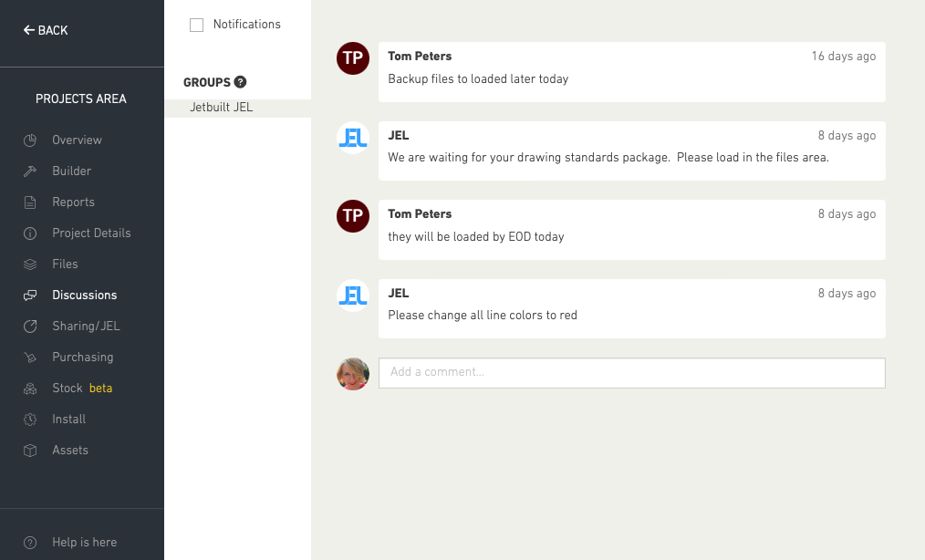Click the user profile photo beside comment box

coord(353,374)
